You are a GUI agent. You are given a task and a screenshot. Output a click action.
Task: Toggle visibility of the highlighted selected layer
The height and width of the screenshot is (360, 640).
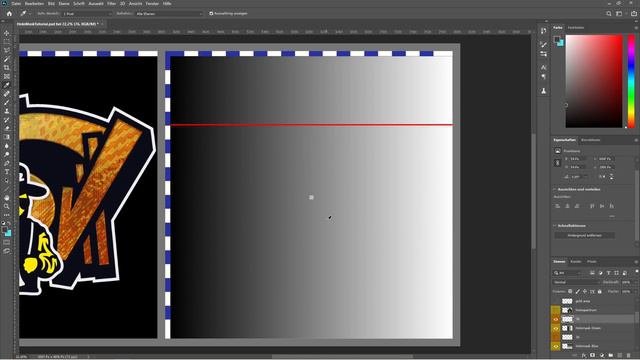pyautogui.click(x=556, y=319)
